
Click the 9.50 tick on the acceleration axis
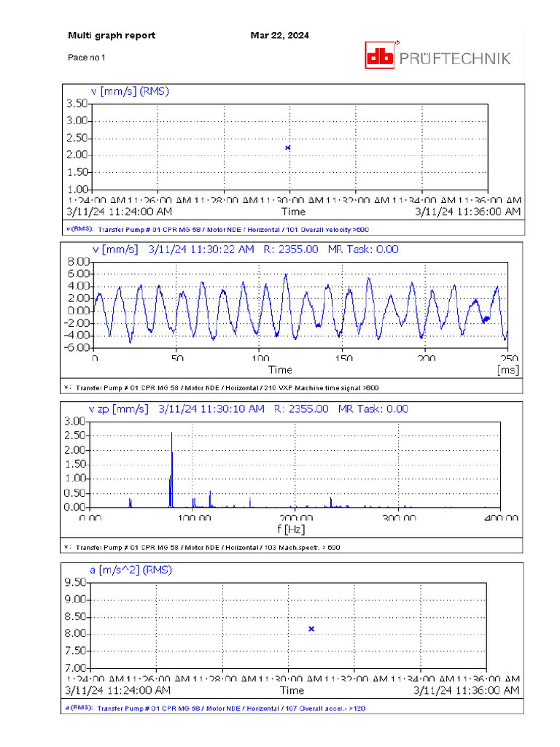pyautogui.click(x=75, y=582)
